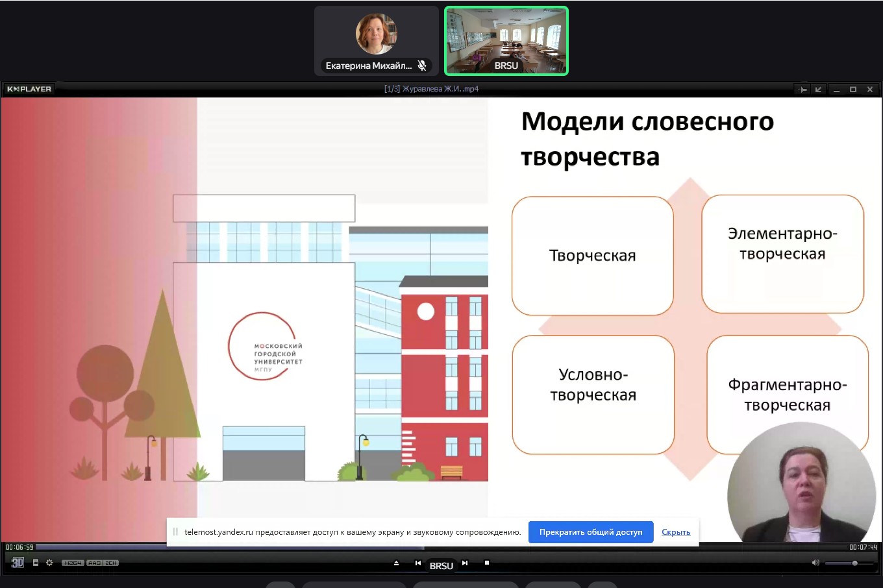Open the control box gear icon
The height and width of the screenshot is (588, 883).
[x=49, y=563]
